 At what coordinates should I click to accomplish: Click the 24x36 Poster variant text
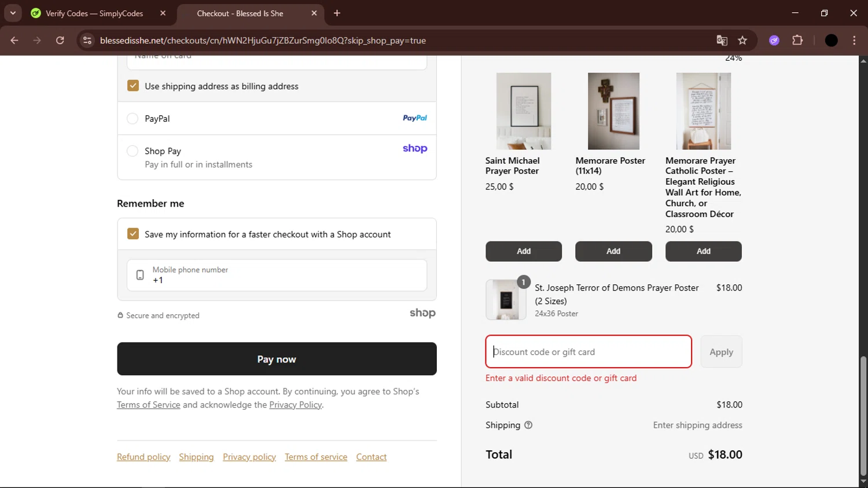[556, 313]
